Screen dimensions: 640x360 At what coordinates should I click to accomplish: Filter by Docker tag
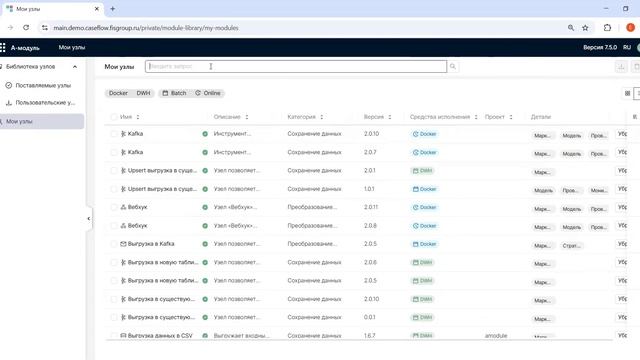tap(118, 93)
